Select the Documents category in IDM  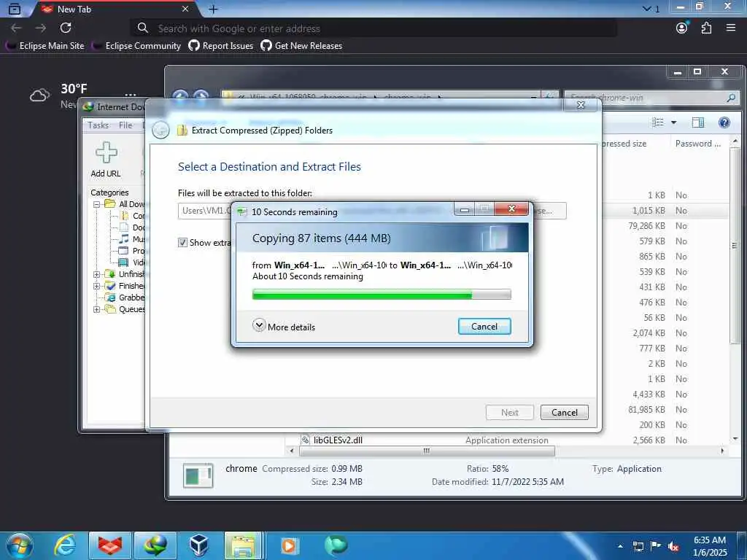click(133, 227)
